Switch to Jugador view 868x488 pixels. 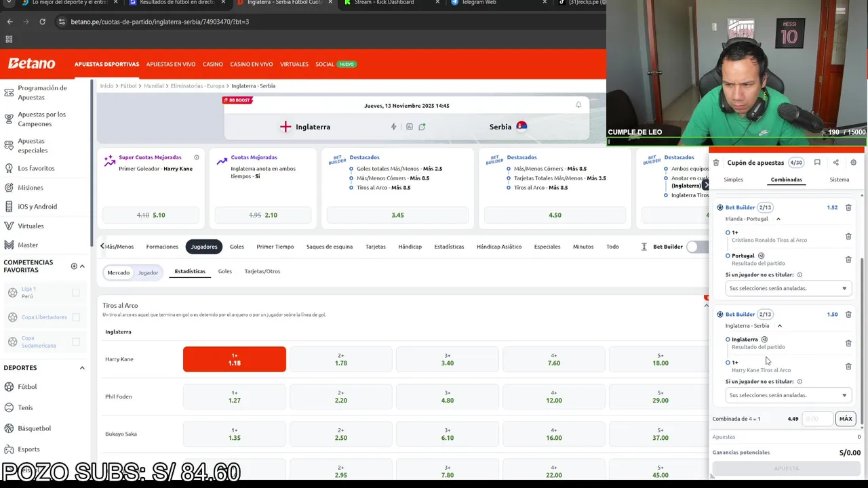148,272
